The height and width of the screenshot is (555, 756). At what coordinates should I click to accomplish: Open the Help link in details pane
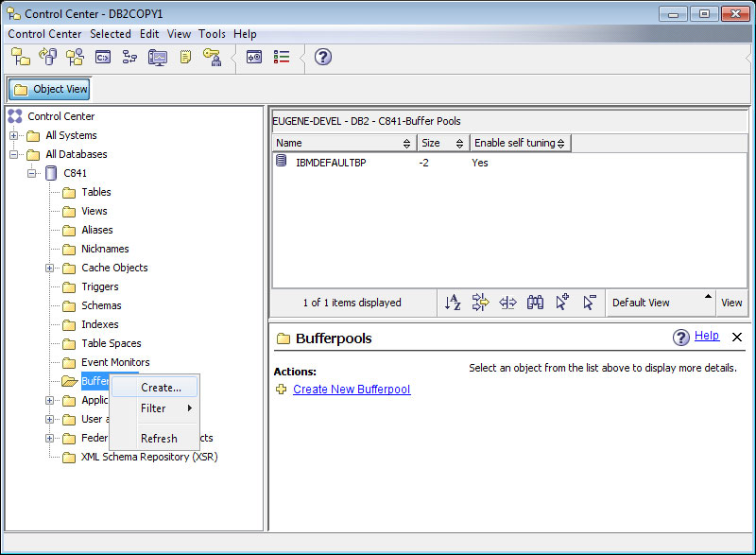coord(706,336)
